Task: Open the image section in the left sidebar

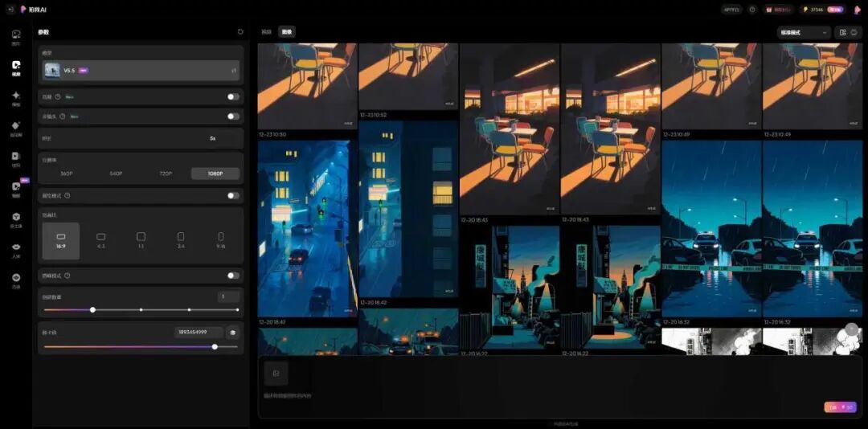Action: point(16,36)
